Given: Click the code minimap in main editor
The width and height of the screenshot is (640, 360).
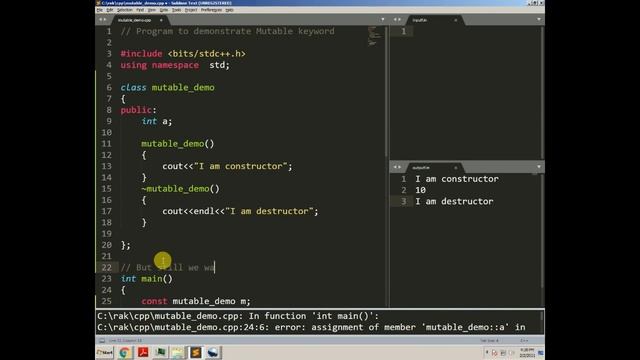Looking at the screenshot, I should pos(374,36).
